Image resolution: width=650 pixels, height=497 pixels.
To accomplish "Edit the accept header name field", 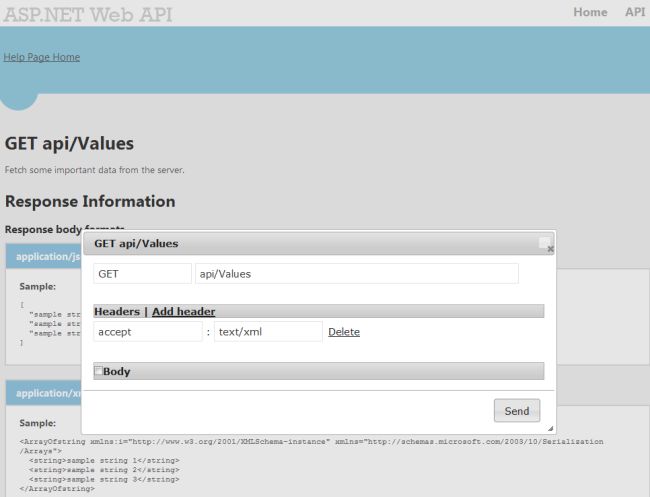I will click(x=148, y=332).
